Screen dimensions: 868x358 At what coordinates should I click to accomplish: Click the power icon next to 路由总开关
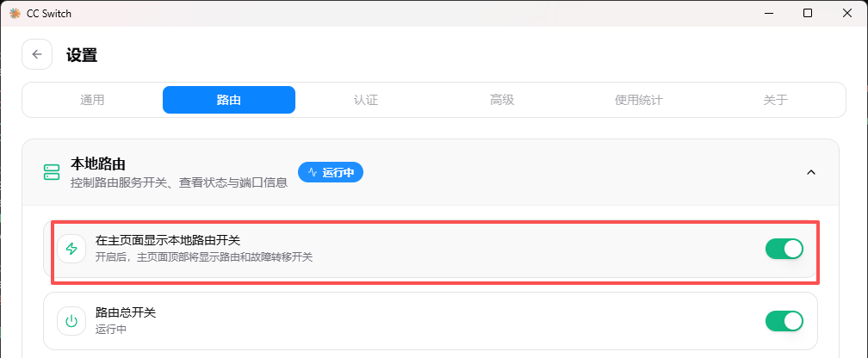[71, 321]
